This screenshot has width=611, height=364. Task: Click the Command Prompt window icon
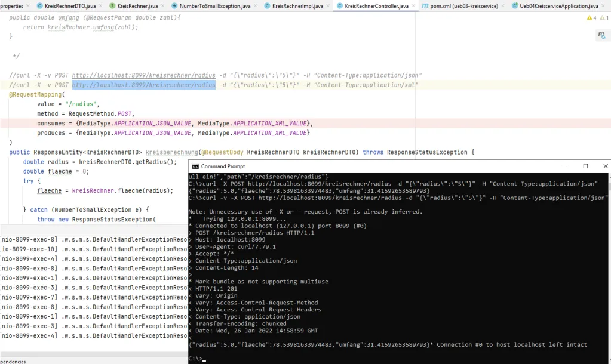[x=195, y=166]
